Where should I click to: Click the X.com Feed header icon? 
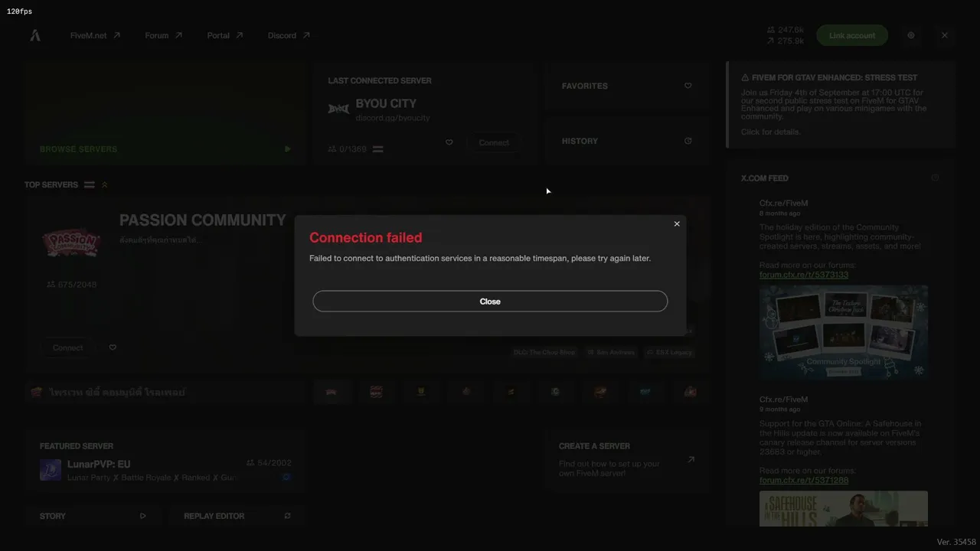point(935,178)
